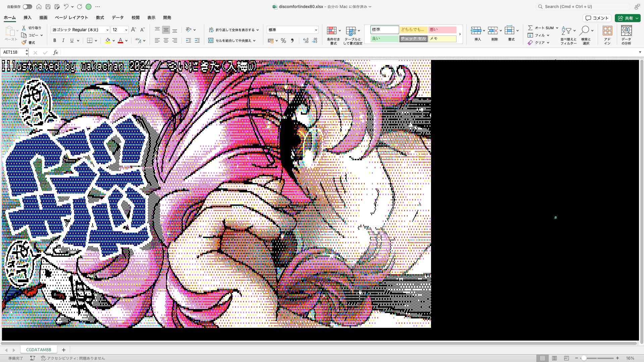The height and width of the screenshot is (362, 644).
Task: Open the Borders dropdown arrow
Action: point(96,41)
